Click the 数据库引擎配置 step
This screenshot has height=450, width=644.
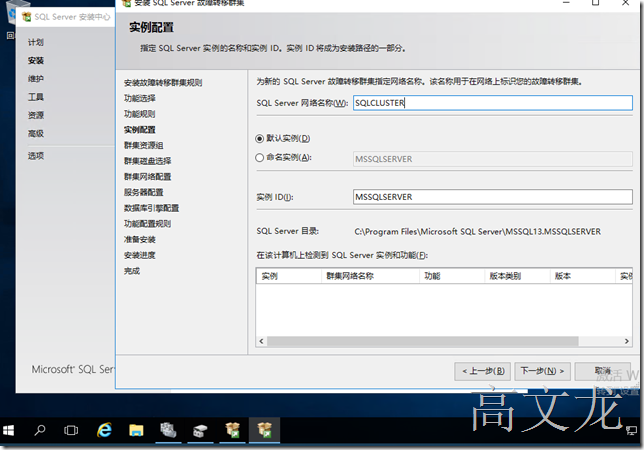coord(152,208)
